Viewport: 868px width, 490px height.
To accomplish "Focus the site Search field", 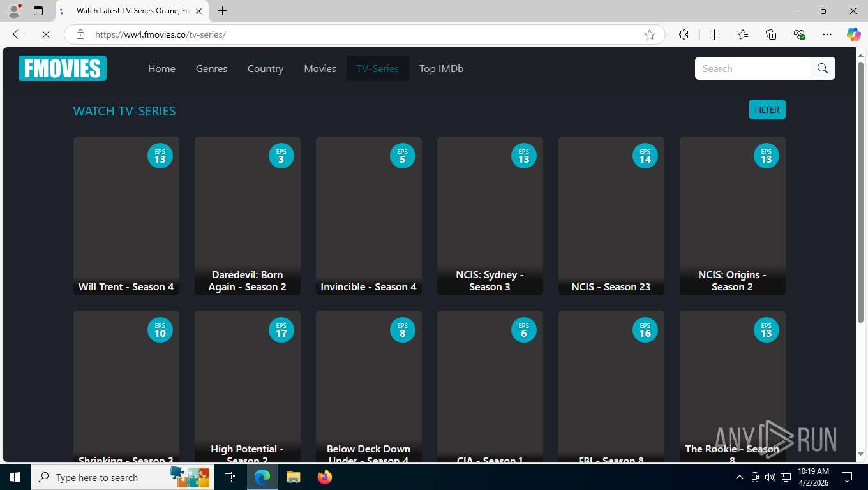I will [753, 68].
